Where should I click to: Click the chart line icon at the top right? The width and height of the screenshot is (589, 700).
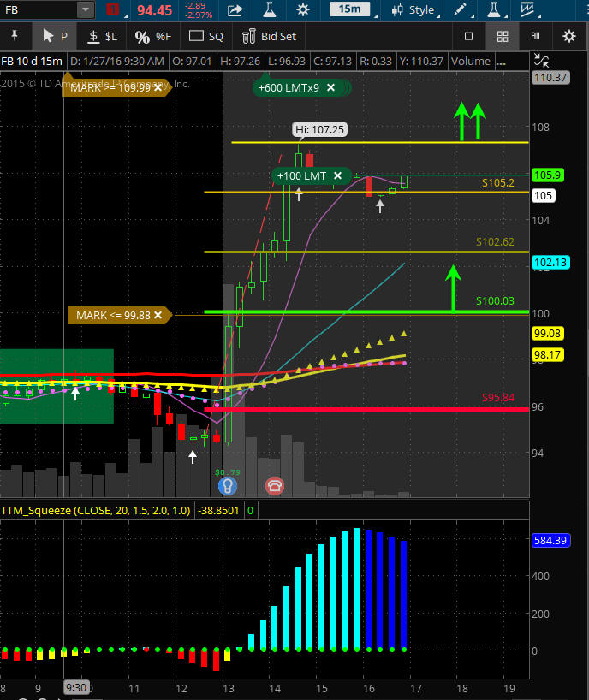click(x=527, y=9)
